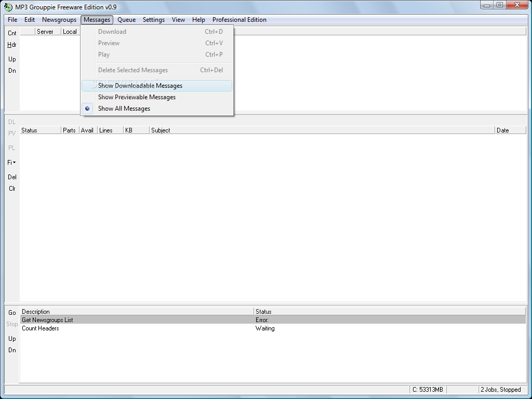Click the Preview Ctrl+V menu entry

click(157, 43)
